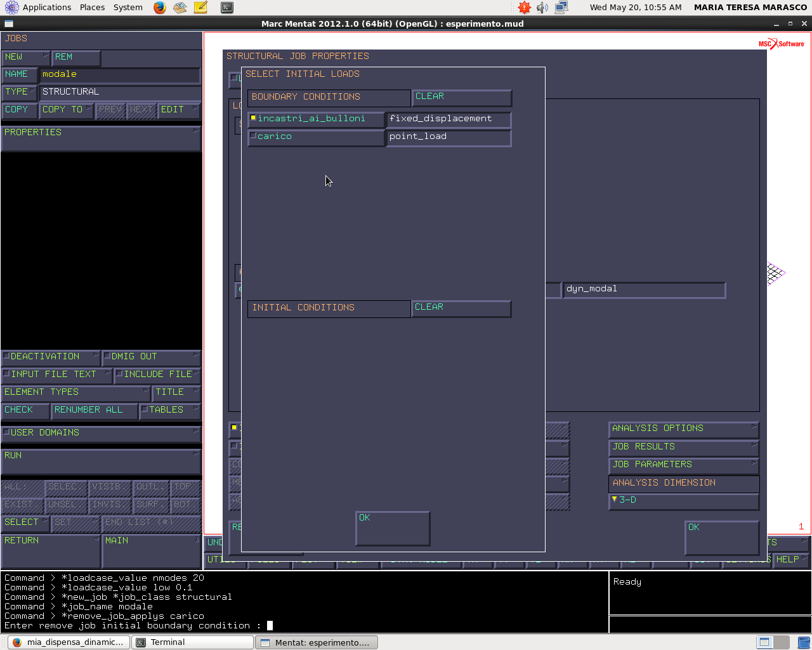Viewport: 812px width, 650px height.
Task: Click the mail client launcher icon
Action: 180,8
